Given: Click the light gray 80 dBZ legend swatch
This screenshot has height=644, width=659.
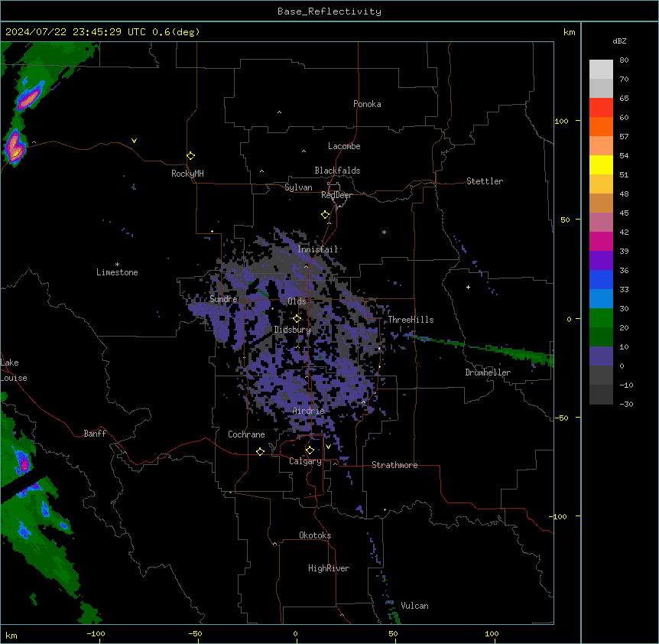Looking at the screenshot, I should [x=601, y=69].
